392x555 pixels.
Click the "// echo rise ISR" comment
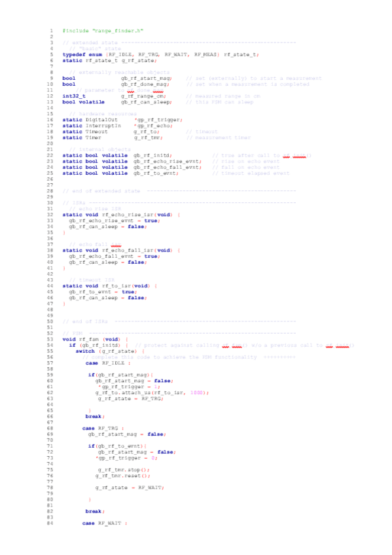pos(96,209)
